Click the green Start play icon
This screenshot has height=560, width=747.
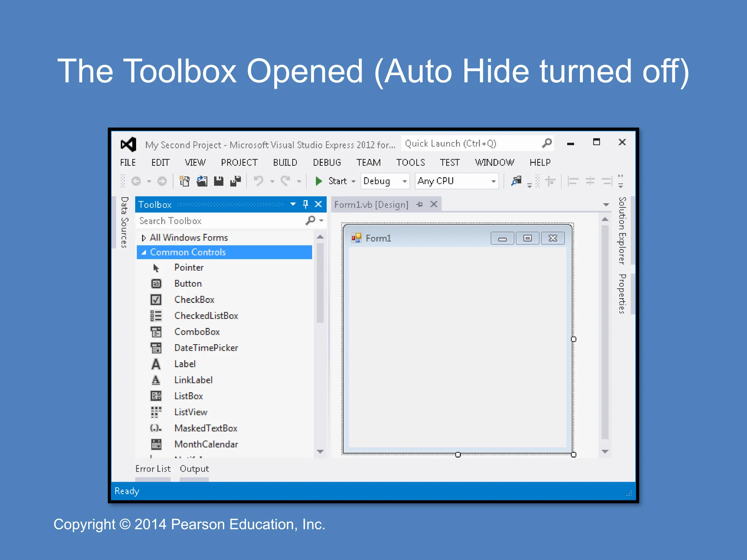tap(318, 181)
